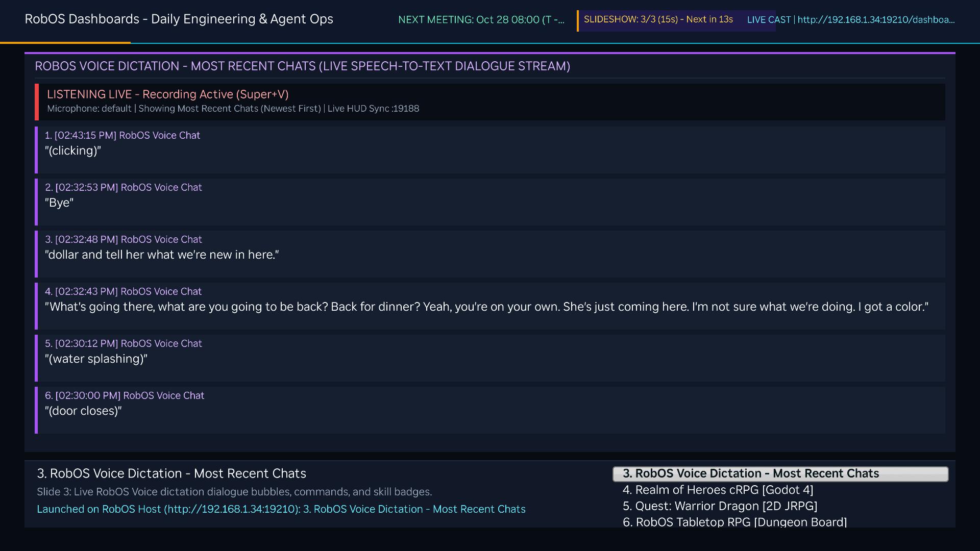Click the [02:30:12 PM] RobOS Voice Chat header
This screenshot has width=980, height=551.
coord(124,343)
